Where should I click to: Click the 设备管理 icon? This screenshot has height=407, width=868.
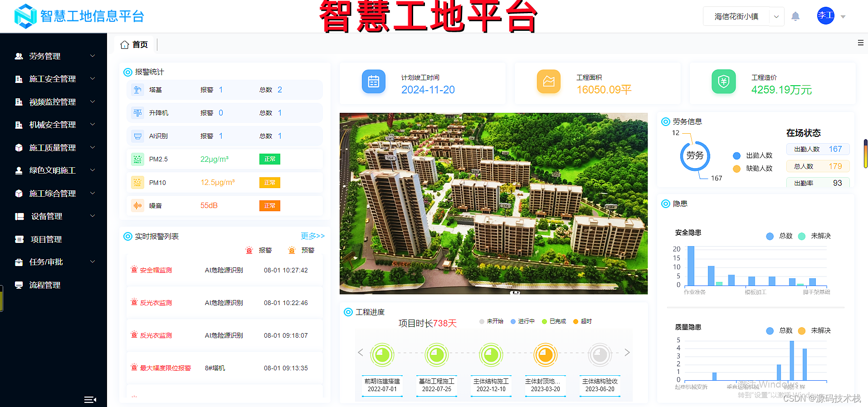point(20,217)
